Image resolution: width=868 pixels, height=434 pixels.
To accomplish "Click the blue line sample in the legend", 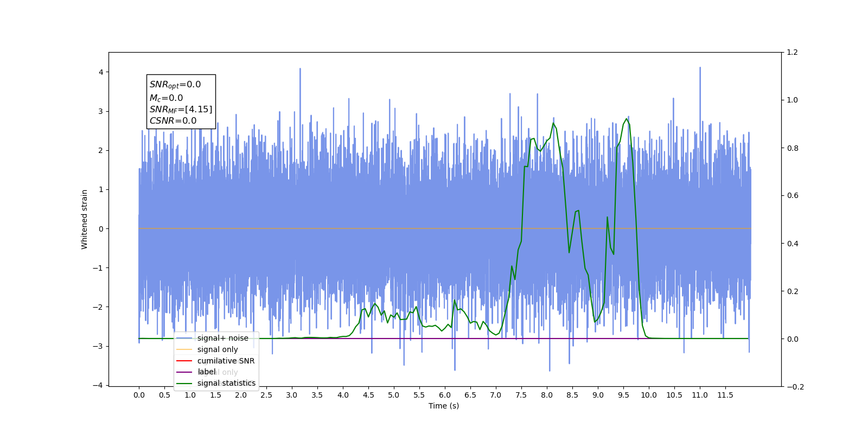I will [184, 338].
